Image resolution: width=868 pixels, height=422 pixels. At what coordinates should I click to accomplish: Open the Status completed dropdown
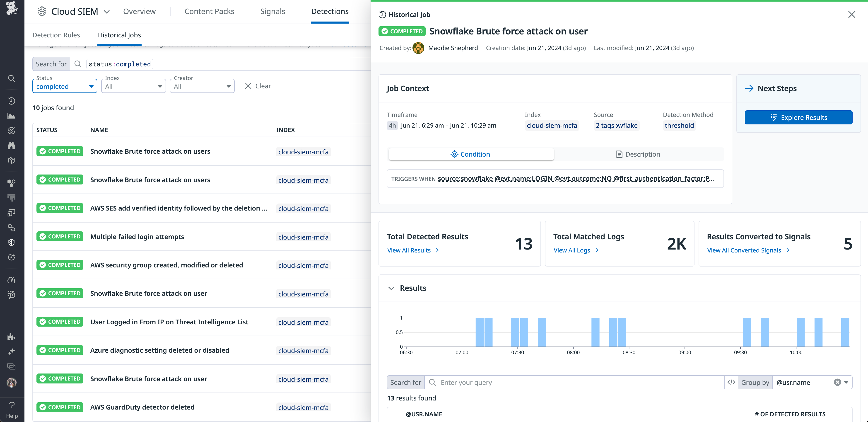click(x=64, y=86)
